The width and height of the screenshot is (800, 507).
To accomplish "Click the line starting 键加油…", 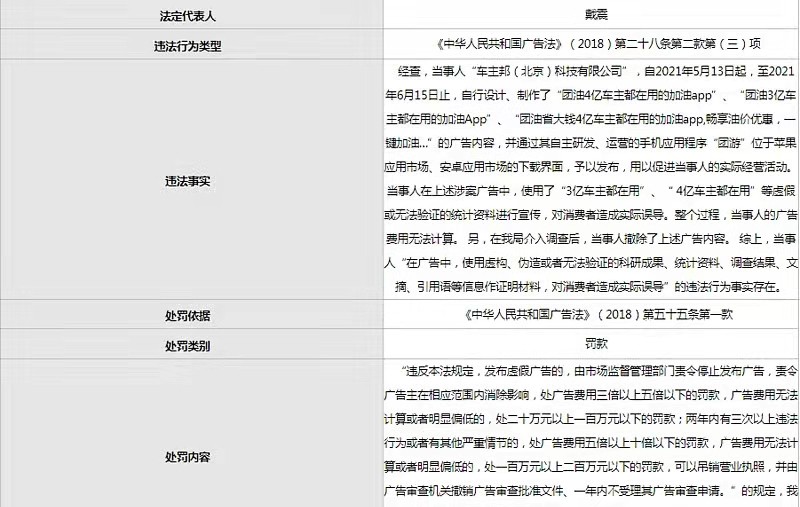I will point(590,143).
